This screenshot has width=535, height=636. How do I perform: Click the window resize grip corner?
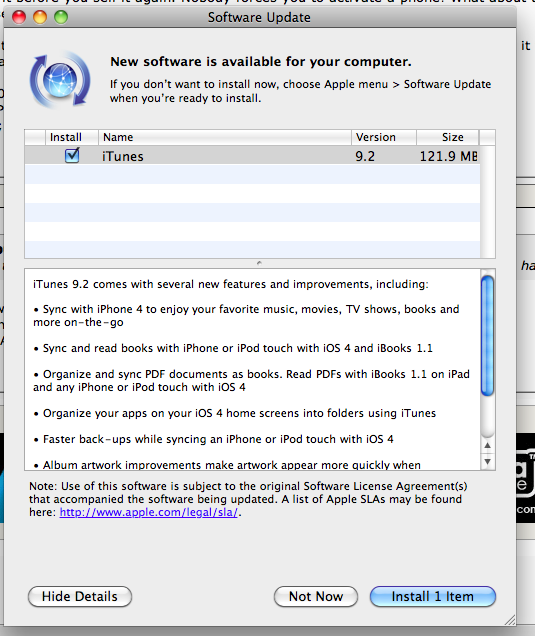[x=510, y=620]
